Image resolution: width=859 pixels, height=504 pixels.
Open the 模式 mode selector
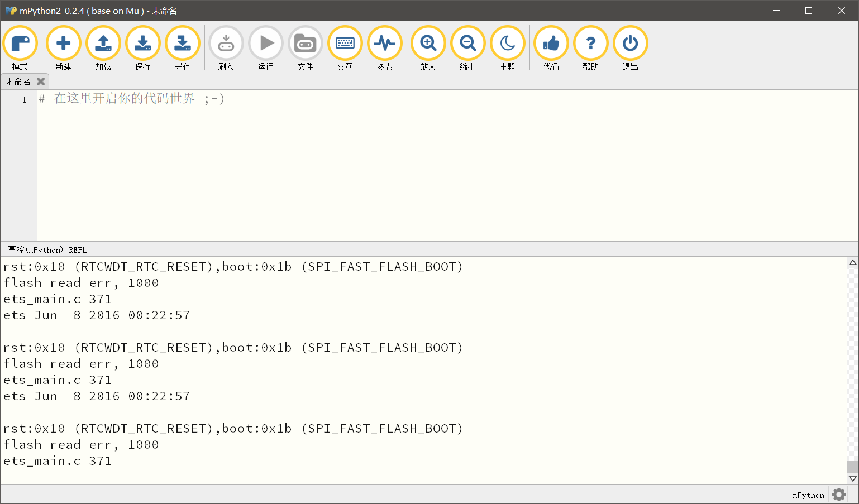[20, 49]
